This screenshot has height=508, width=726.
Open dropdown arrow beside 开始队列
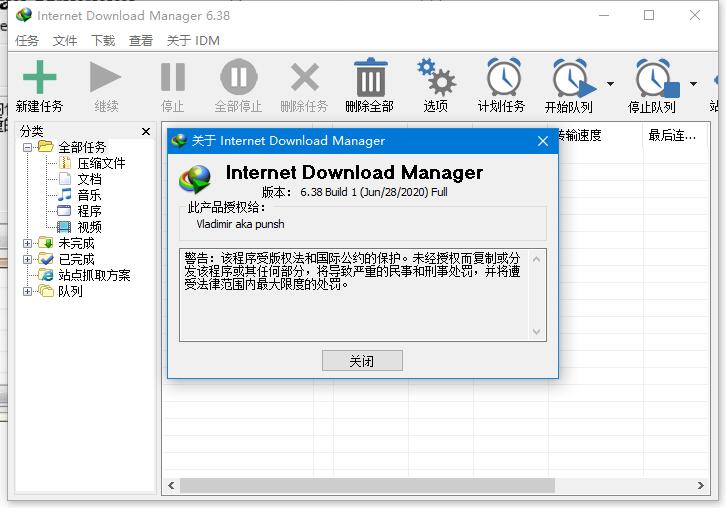(610, 84)
